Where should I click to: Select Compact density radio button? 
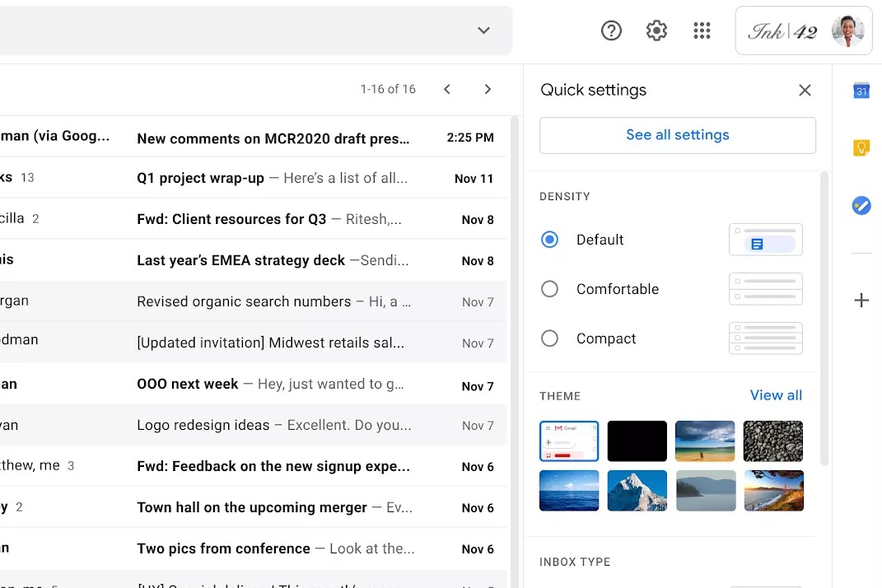(x=550, y=338)
